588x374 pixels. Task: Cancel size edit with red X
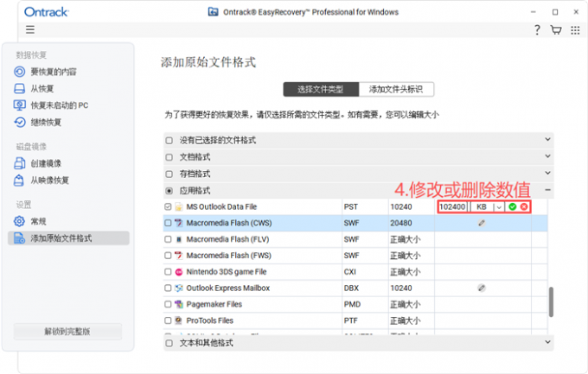(524, 206)
